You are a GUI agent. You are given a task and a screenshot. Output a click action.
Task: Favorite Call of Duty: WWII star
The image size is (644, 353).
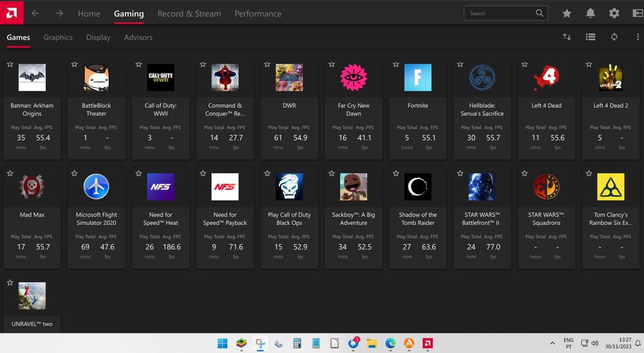pos(139,64)
